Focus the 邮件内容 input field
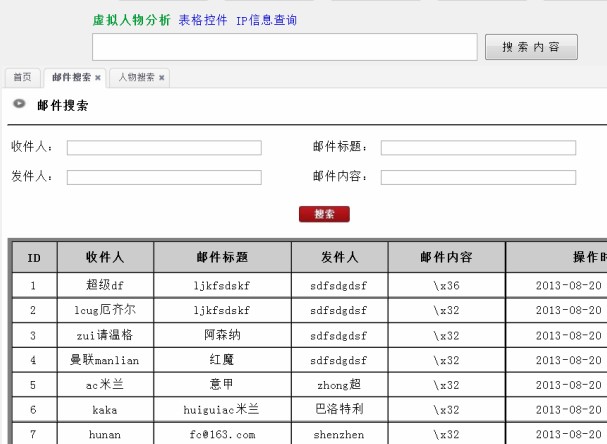This screenshot has width=607, height=444. pos(478,177)
